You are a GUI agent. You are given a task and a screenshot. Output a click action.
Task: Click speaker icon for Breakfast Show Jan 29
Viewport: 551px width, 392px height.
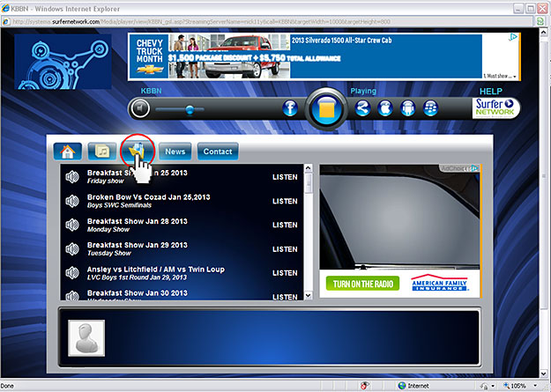point(72,248)
